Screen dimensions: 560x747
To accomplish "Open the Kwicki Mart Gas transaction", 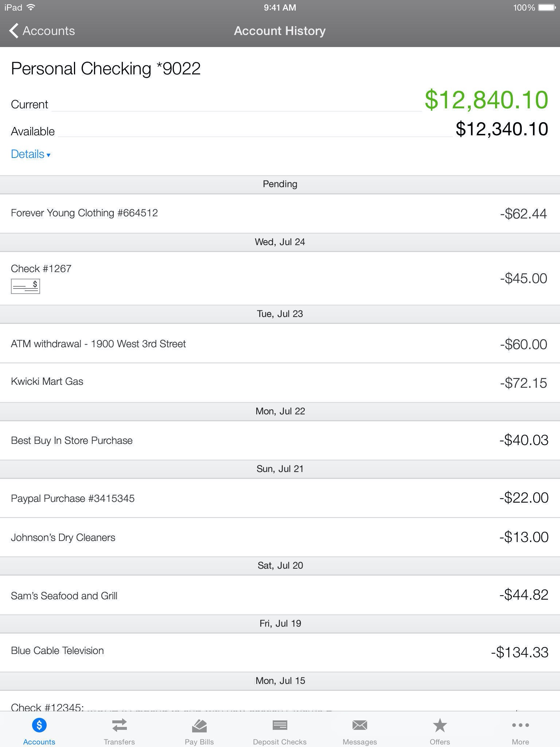I will pyautogui.click(x=280, y=382).
